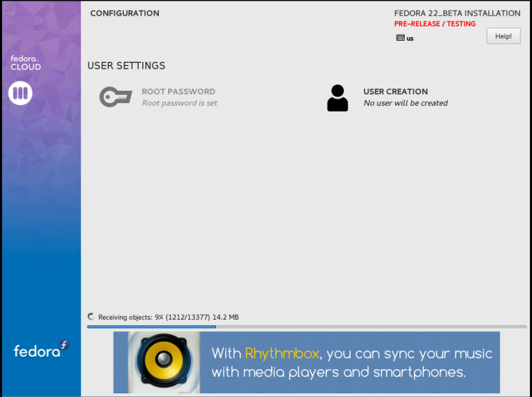Open the Help! button
532x397 pixels.
point(503,36)
